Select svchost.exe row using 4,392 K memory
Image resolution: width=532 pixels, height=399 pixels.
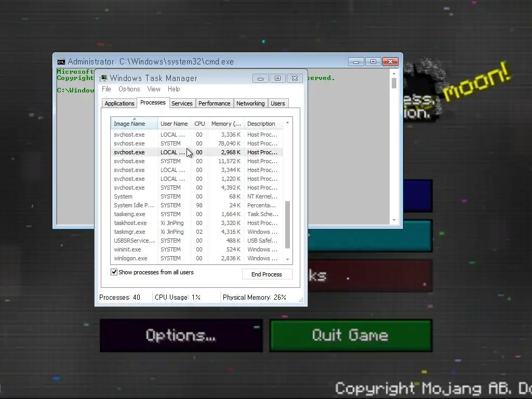197,188
